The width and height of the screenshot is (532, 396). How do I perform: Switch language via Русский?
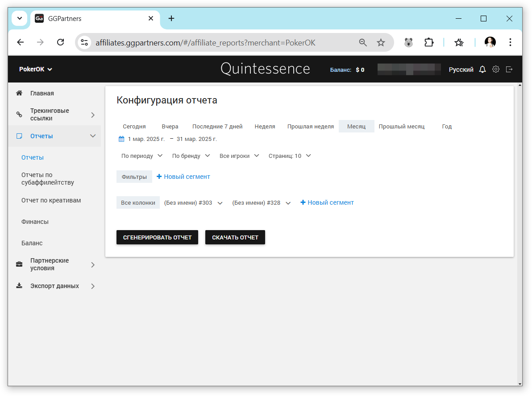[461, 70]
